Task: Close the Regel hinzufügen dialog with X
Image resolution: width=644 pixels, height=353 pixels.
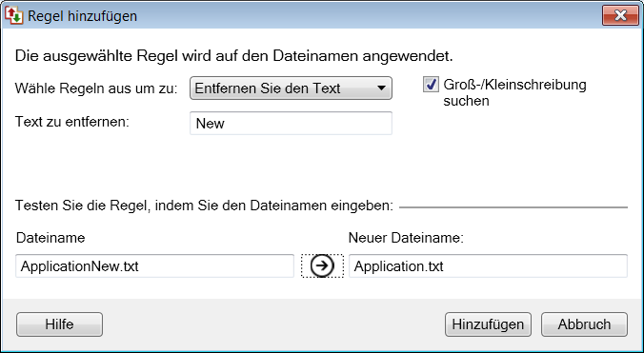Action: (x=620, y=15)
